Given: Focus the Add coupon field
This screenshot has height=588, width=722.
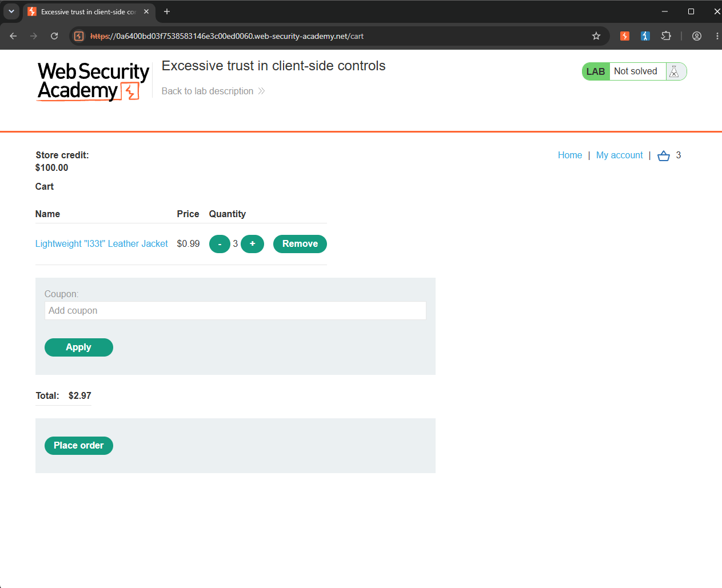Looking at the screenshot, I should point(236,311).
